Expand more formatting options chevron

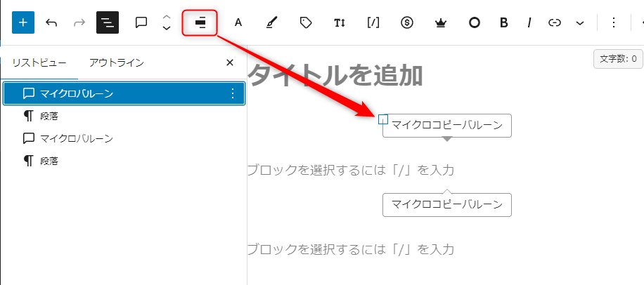580,22
